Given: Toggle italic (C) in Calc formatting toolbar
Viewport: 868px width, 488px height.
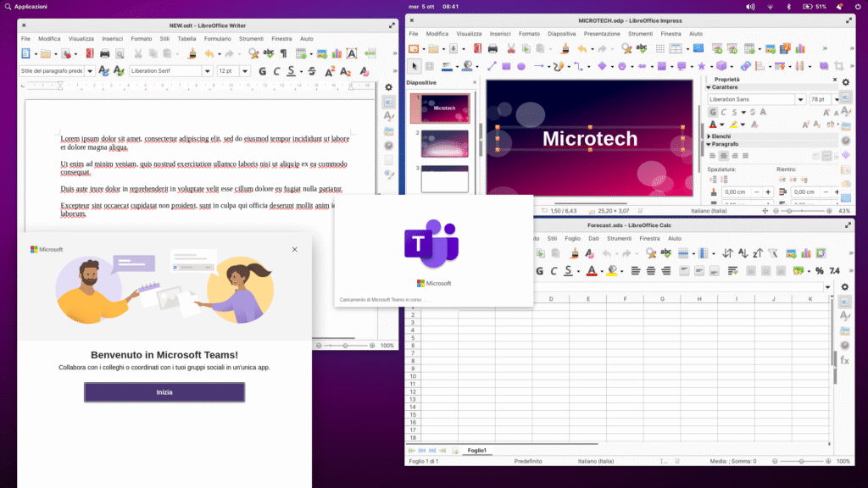Looking at the screenshot, I should [x=554, y=271].
